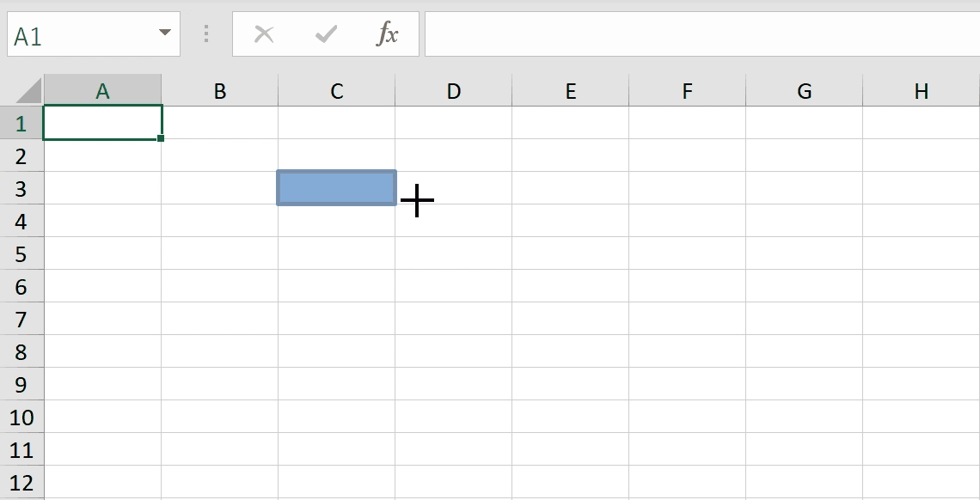Click the Enter checkmark formula bar icon
This screenshot has height=500, width=980.
pyautogui.click(x=326, y=34)
